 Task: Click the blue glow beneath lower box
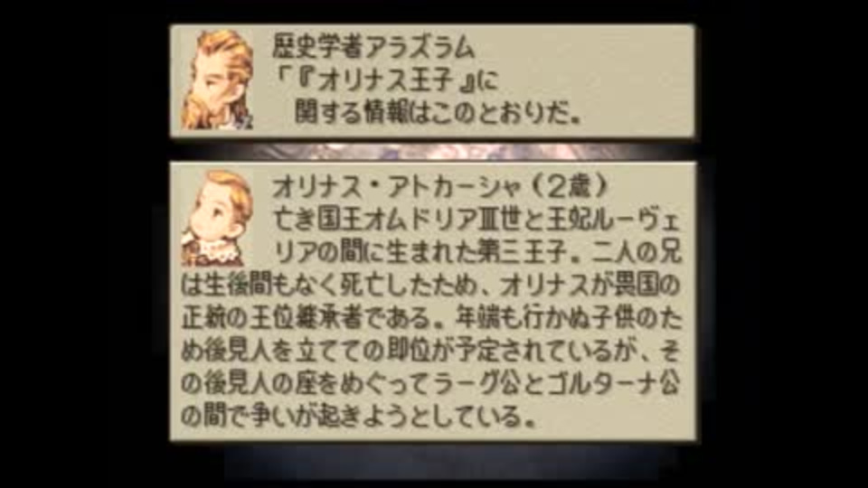[433, 460]
